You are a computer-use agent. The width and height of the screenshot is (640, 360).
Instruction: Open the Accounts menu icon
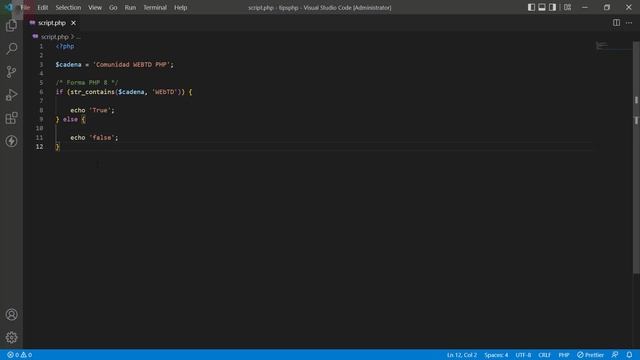[x=11, y=314]
